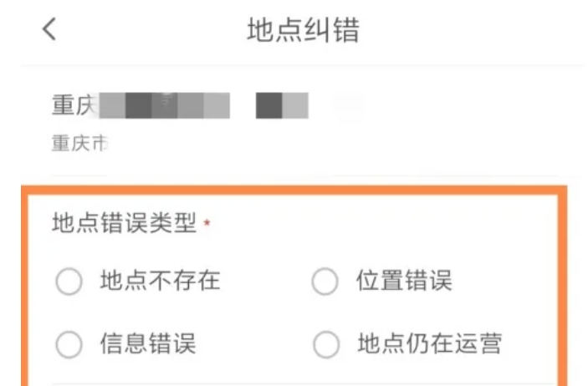Select the 地点仍在运营 radio circle
Screen dimensions: 588x386
[x=325, y=343]
